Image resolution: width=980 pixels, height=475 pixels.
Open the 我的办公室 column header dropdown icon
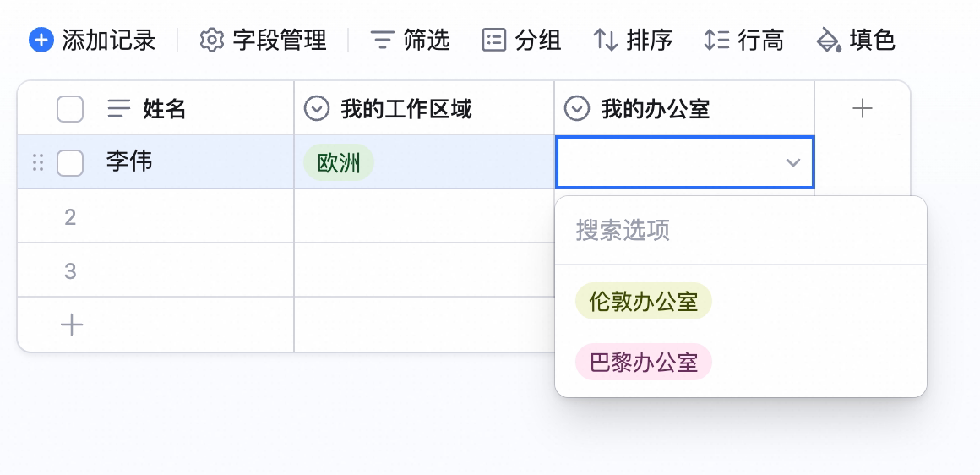pyautogui.click(x=576, y=109)
